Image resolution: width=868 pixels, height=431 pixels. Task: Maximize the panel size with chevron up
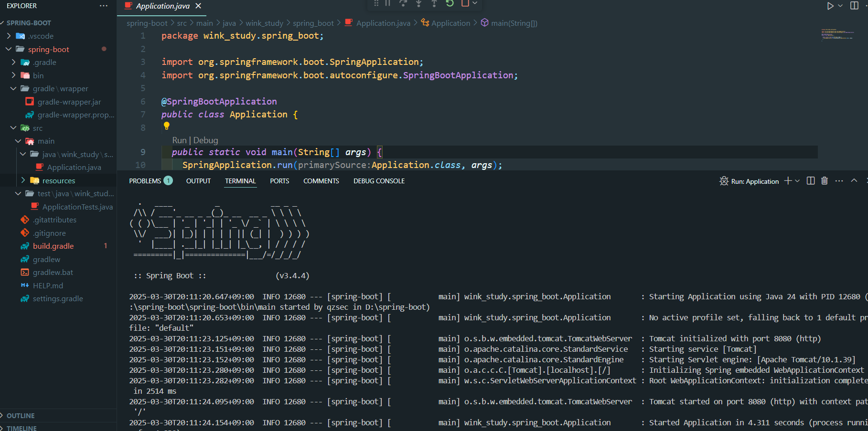854,180
